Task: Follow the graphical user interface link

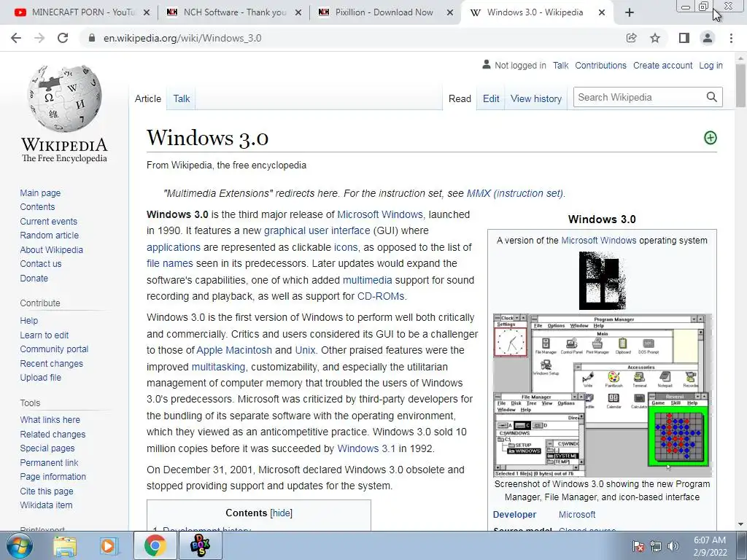Action: (317, 230)
